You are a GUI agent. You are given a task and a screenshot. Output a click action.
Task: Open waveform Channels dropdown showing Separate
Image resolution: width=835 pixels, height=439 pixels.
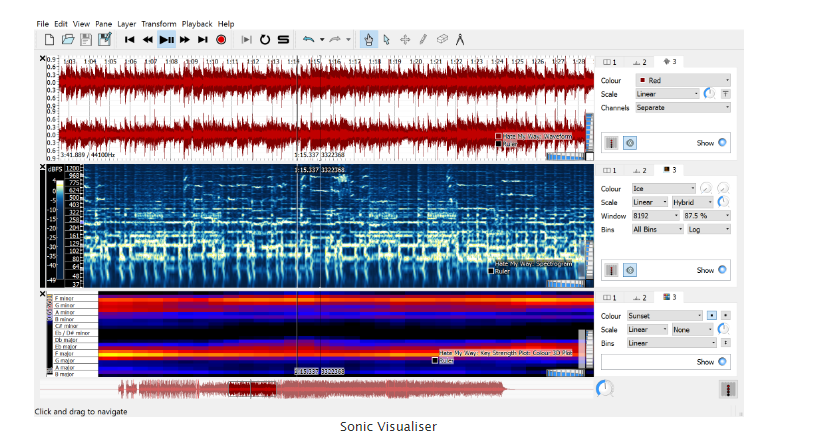683,108
